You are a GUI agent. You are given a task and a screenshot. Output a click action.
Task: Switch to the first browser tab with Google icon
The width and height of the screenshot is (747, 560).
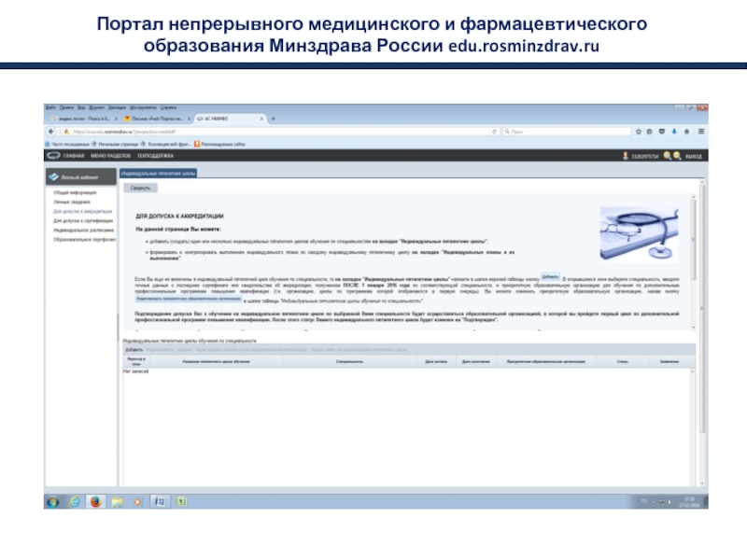[84, 119]
